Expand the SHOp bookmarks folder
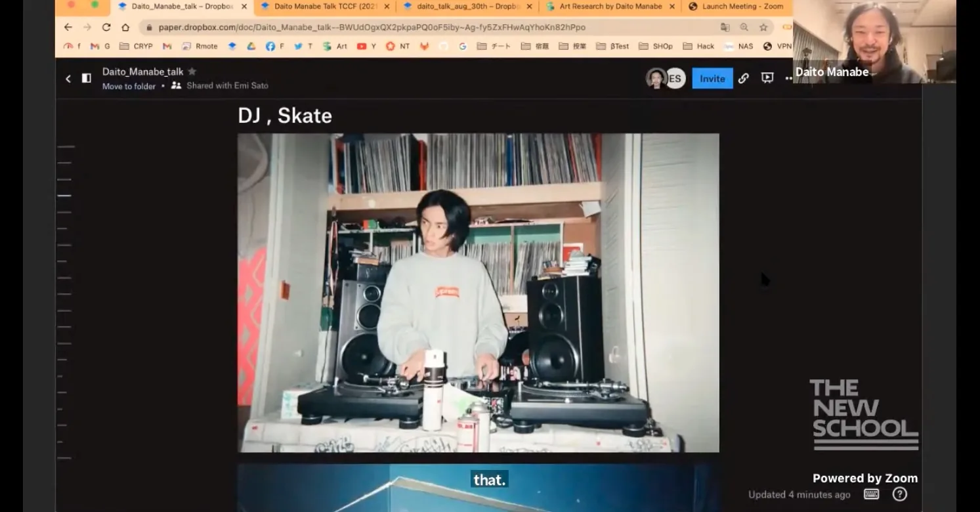 tap(656, 46)
